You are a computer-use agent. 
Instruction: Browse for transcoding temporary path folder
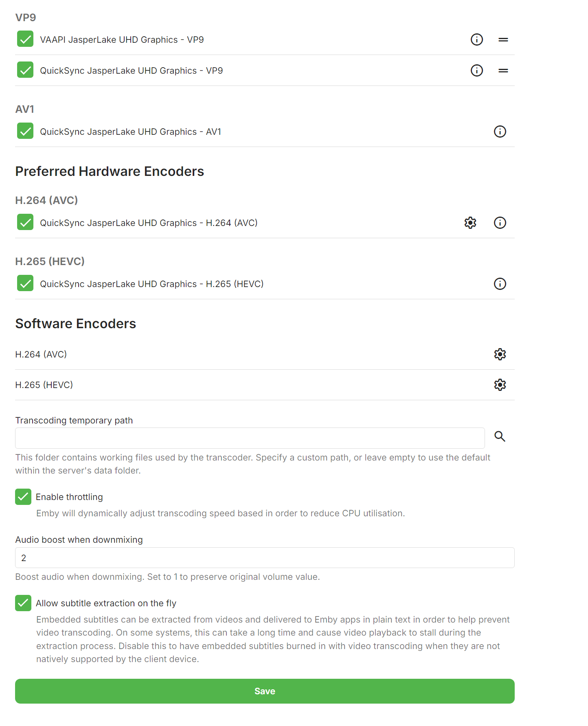pos(500,436)
